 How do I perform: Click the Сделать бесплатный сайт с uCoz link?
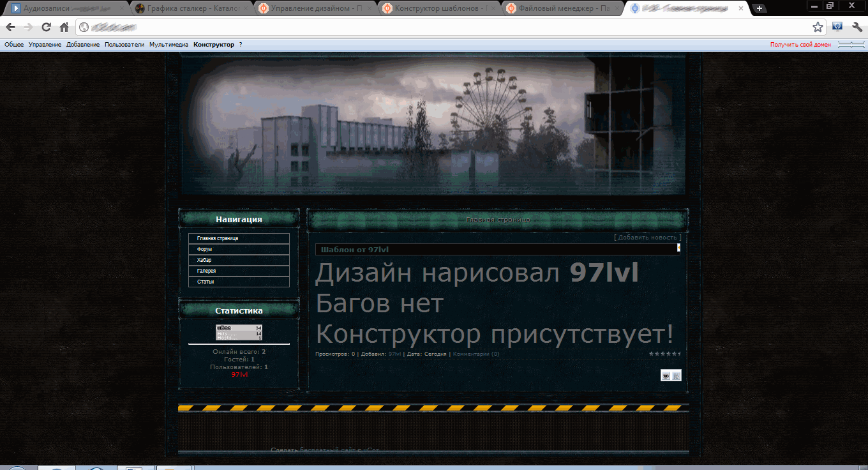325,450
